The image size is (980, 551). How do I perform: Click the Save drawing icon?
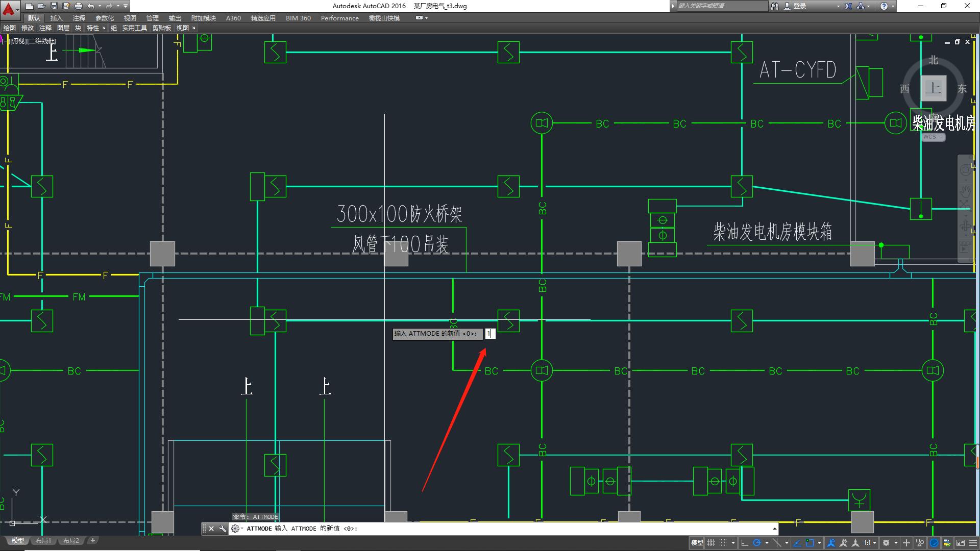[54, 6]
